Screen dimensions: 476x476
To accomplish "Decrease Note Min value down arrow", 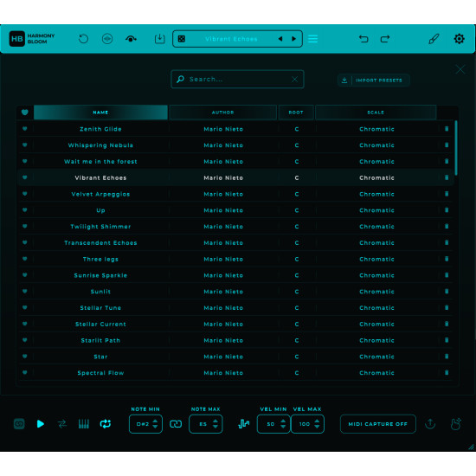I will (155, 427).
